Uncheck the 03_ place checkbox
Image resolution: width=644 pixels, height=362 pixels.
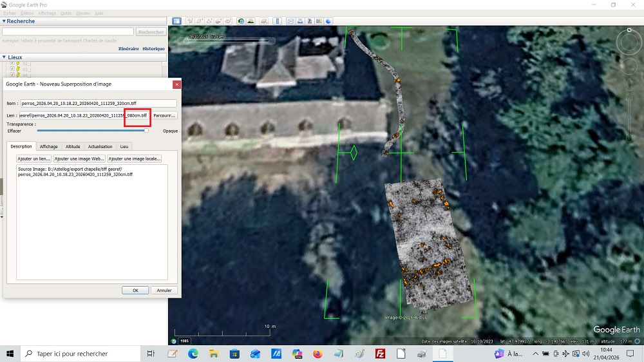(12, 69)
